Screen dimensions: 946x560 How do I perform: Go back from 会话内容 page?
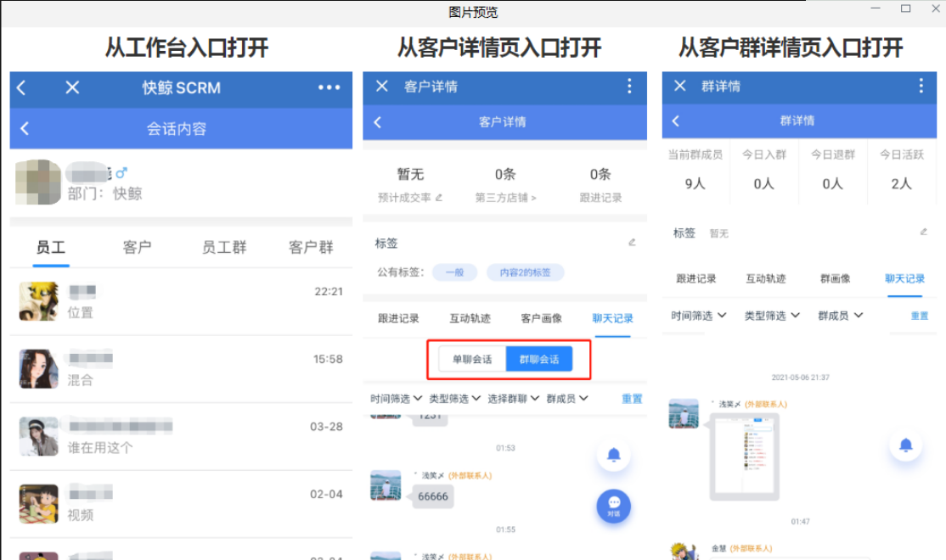[x=25, y=128]
